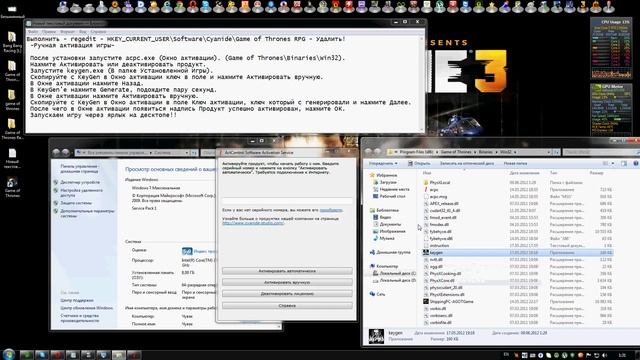The height and width of the screenshot is (360, 640).
Task: Click the purchase serial number link
Action: click(331, 210)
